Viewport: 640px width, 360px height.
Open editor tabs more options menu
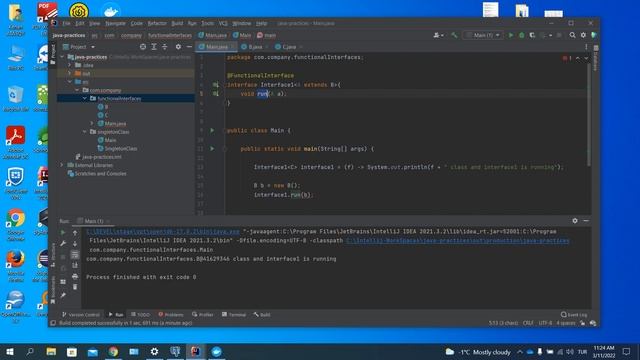[x=586, y=47]
